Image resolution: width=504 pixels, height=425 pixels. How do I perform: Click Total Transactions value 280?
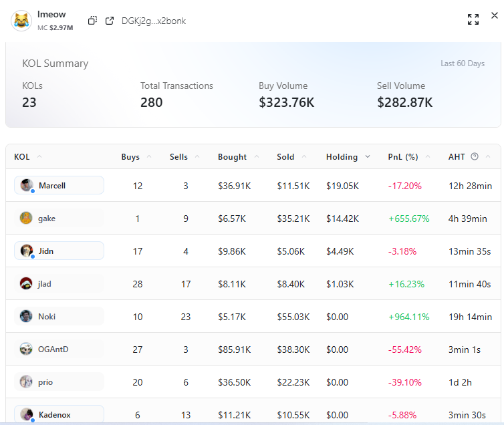click(x=151, y=102)
